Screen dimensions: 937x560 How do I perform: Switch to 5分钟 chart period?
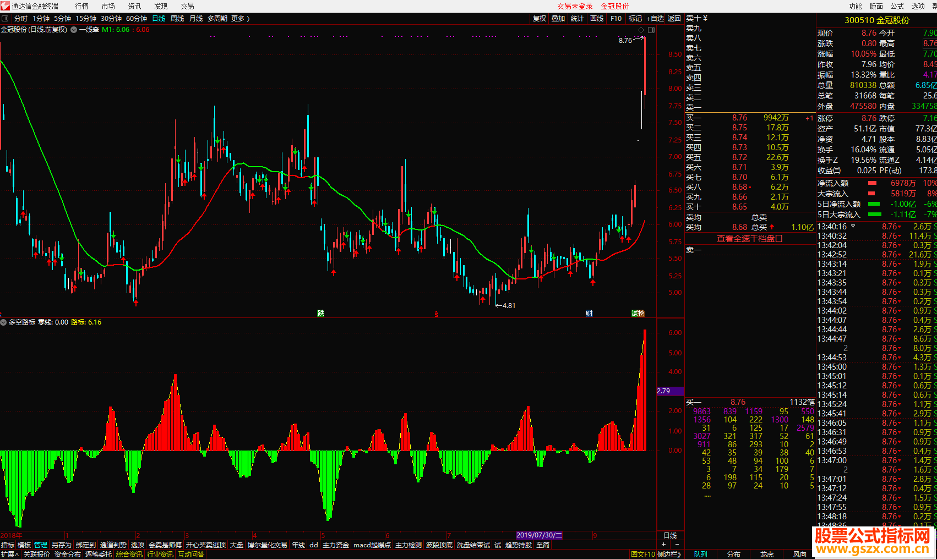tap(63, 19)
